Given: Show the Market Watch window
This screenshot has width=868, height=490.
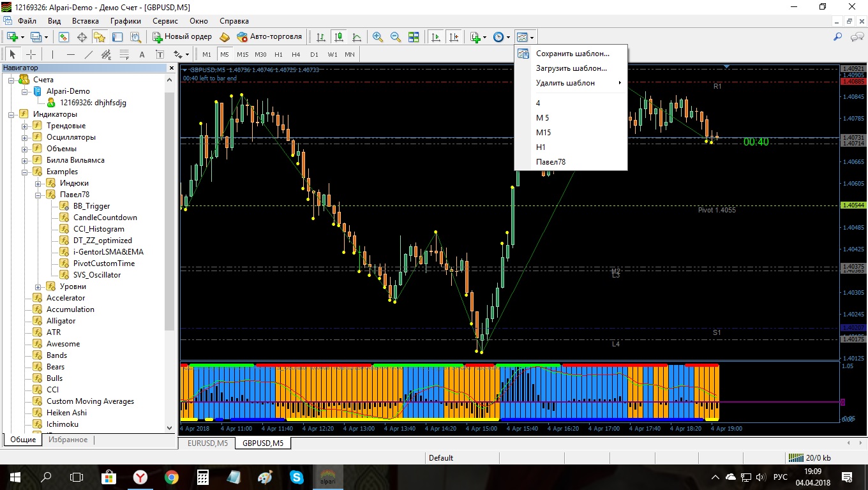Looking at the screenshot, I should 64,37.
